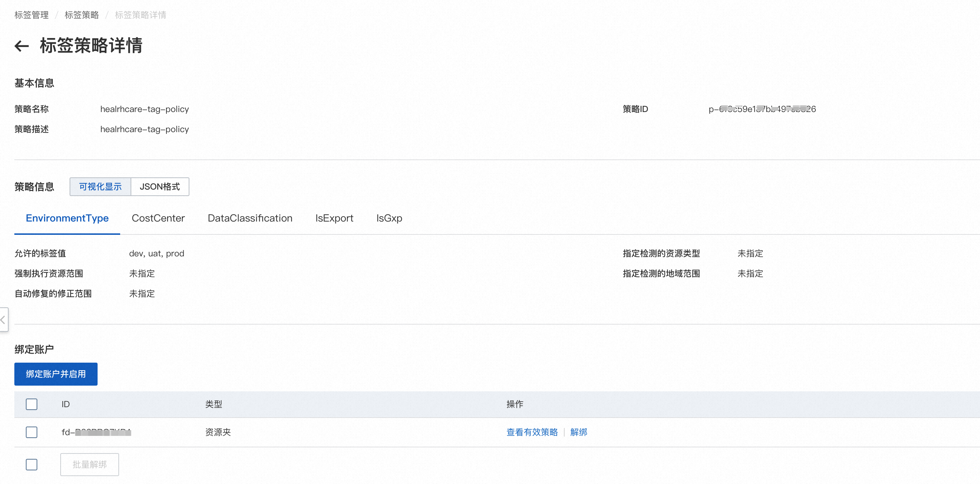Switch to JSON格式 view
Viewport: 980px width, 484px height.
[x=160, y=187]
